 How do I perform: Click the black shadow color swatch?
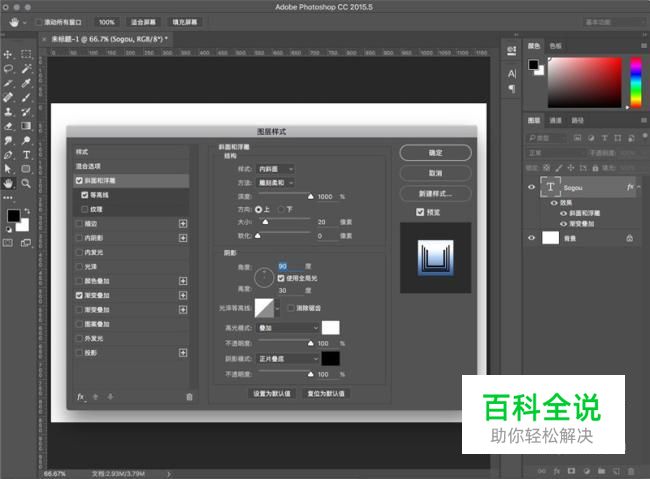(331, 358)
